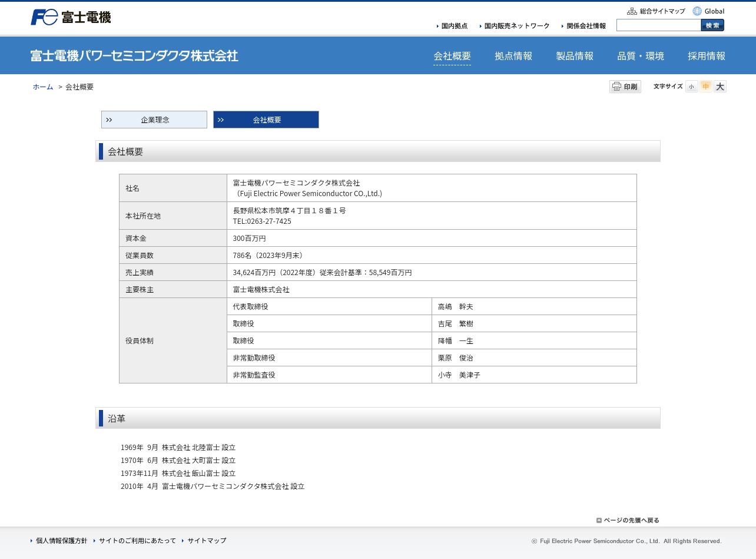Click the 長野県松本市筑摩４丁目１８番１号 address

(290, 211)
